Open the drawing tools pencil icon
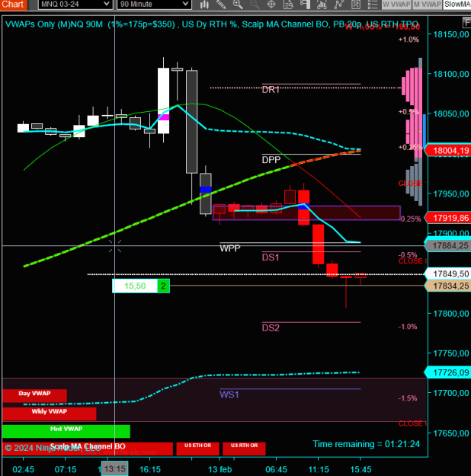471x476 pixels. [x=221, y=5]
